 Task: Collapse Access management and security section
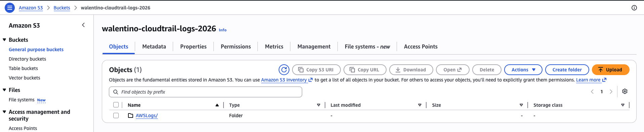click(x=4, y=112)
